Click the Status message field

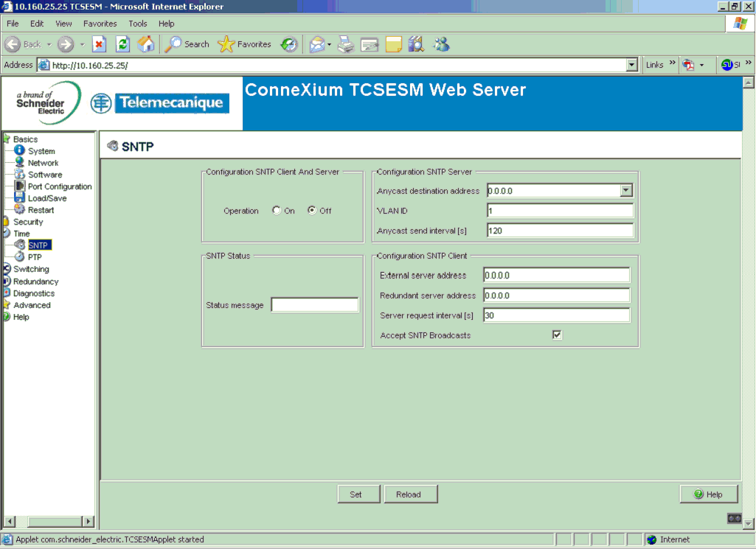pos(315,305)
